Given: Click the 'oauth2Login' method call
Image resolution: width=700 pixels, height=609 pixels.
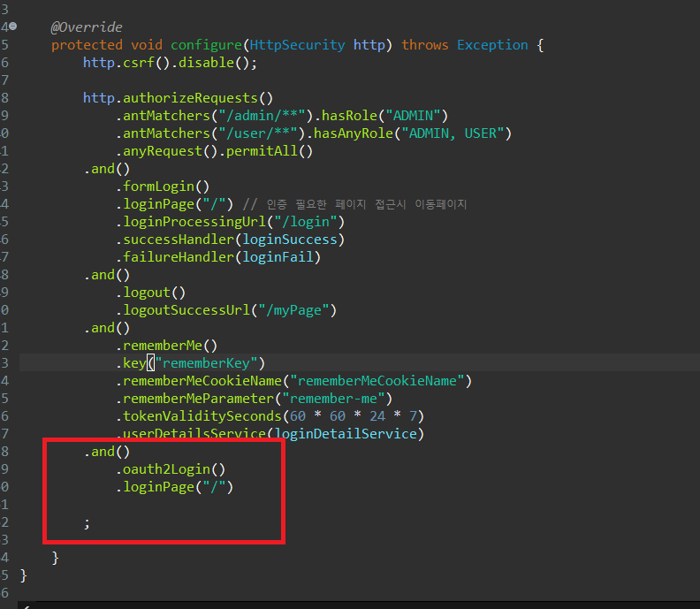Looking at the screenshot, I should click(x=166, y=469).
